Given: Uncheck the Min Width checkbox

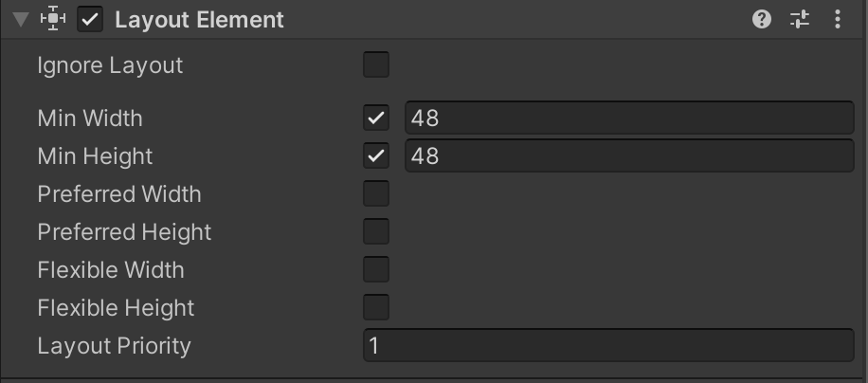Looking at the screenshot, I should tap(376, 118).
